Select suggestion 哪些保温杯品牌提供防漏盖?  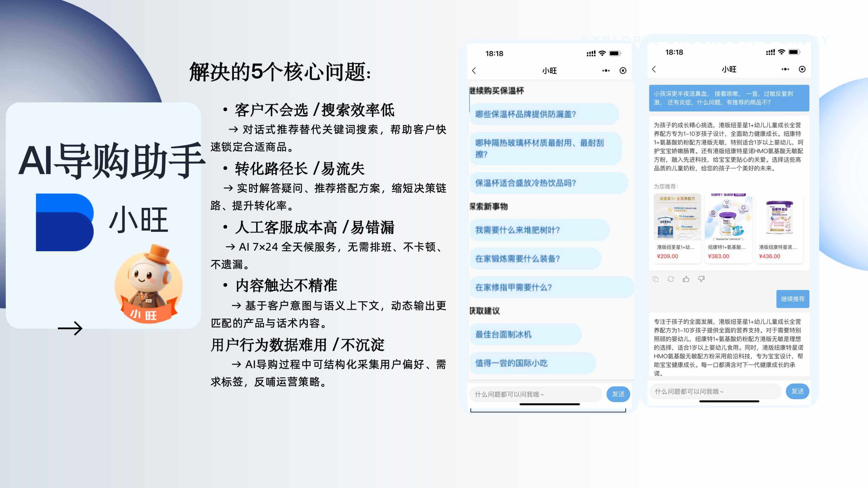[x=544, y=114]
